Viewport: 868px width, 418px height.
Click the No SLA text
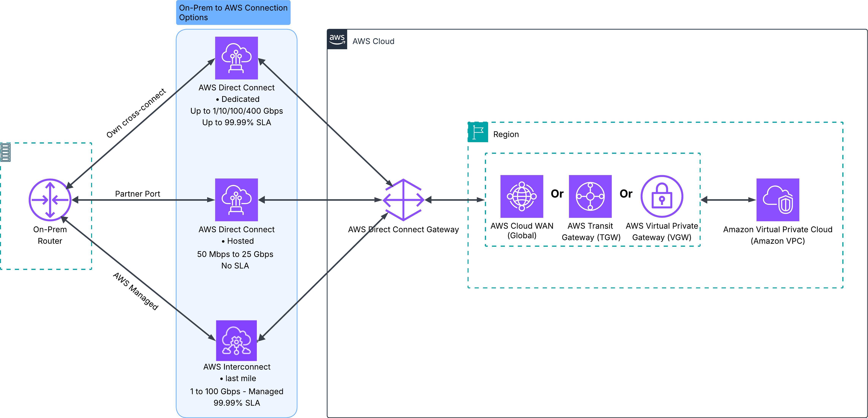(x=235, y=266)
